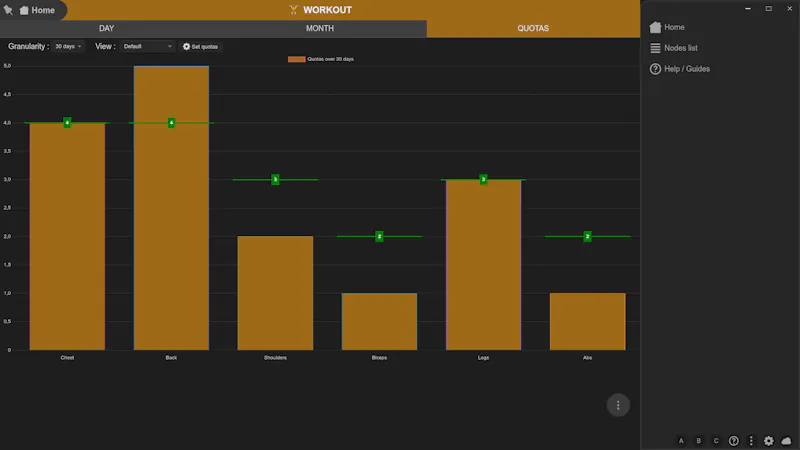Click the Back bar in the chart
The height and width of the screenshot is (450, 800).
pos(171,208)
